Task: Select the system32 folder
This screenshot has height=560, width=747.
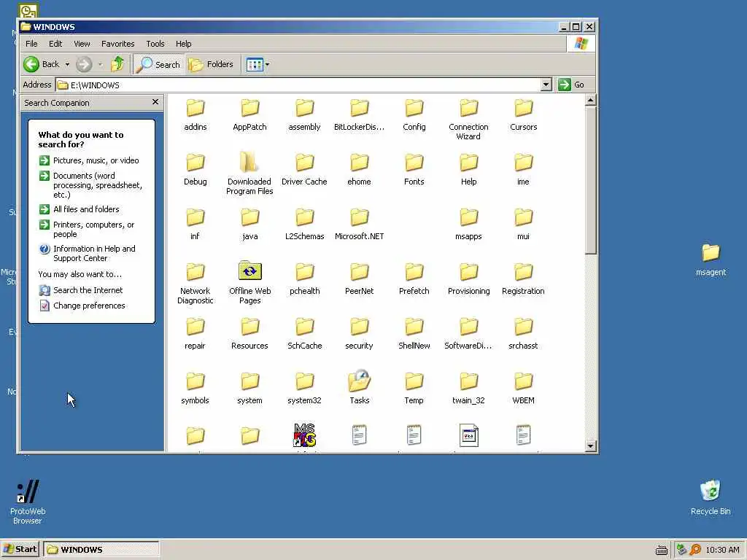Action: click(x=304, y=388)
